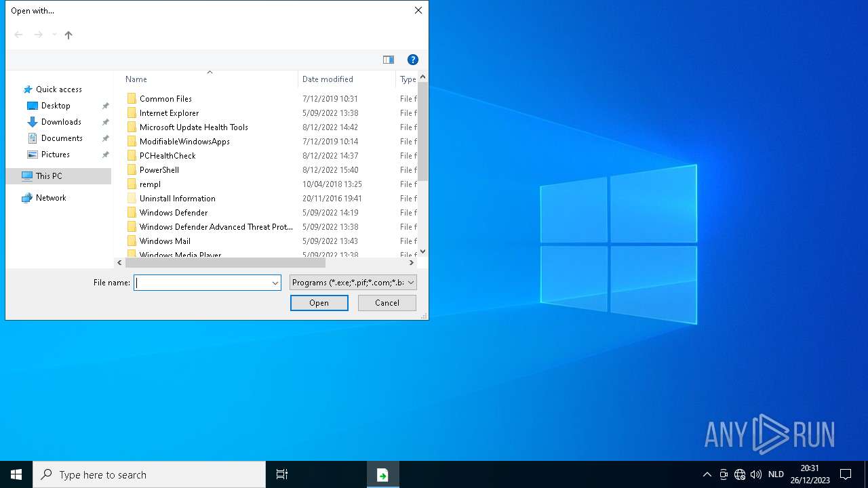Screen dimensions: 868x488
Task: Toggle the preview pane icon
Action: tap(389, 60)
